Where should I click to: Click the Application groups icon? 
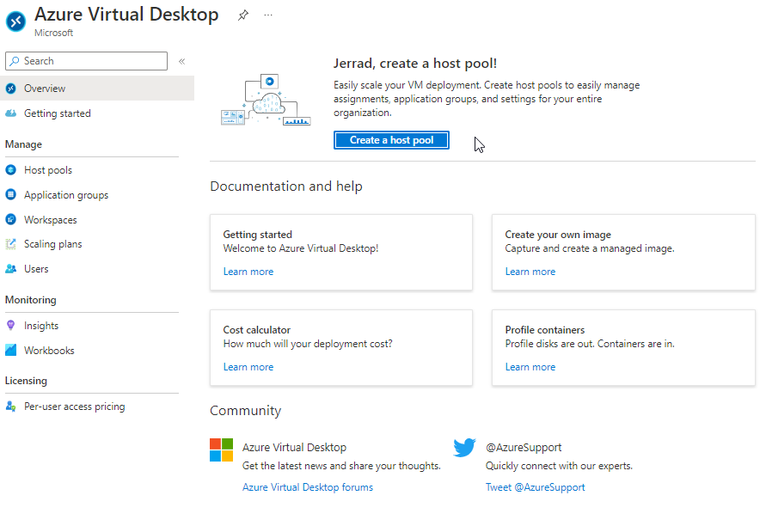(11, 195)
